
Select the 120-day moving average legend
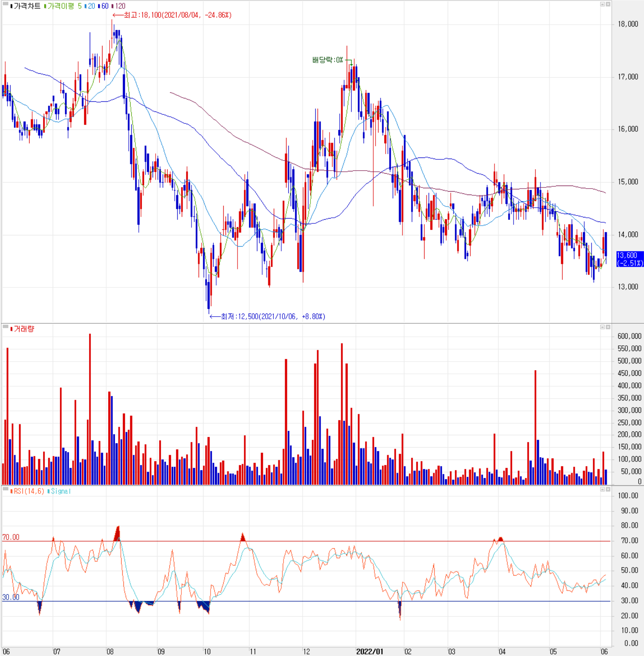point(119,6)
